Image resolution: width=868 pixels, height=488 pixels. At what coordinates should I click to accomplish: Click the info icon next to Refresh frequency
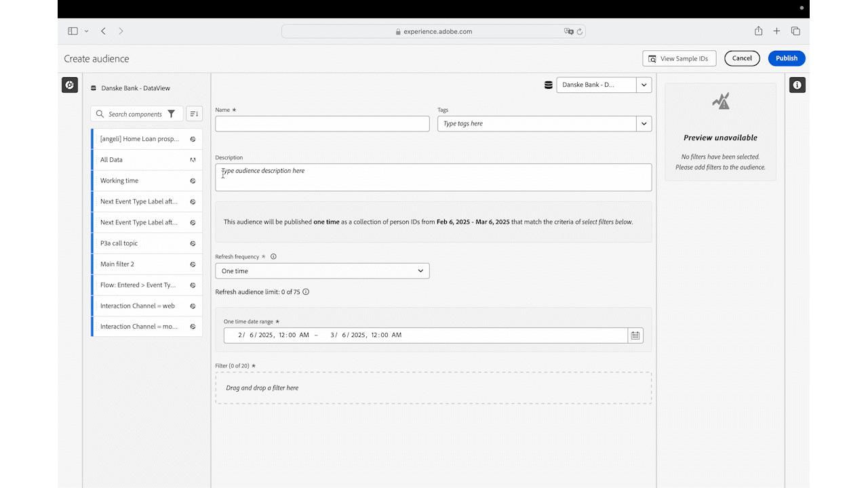coord(273,257)
